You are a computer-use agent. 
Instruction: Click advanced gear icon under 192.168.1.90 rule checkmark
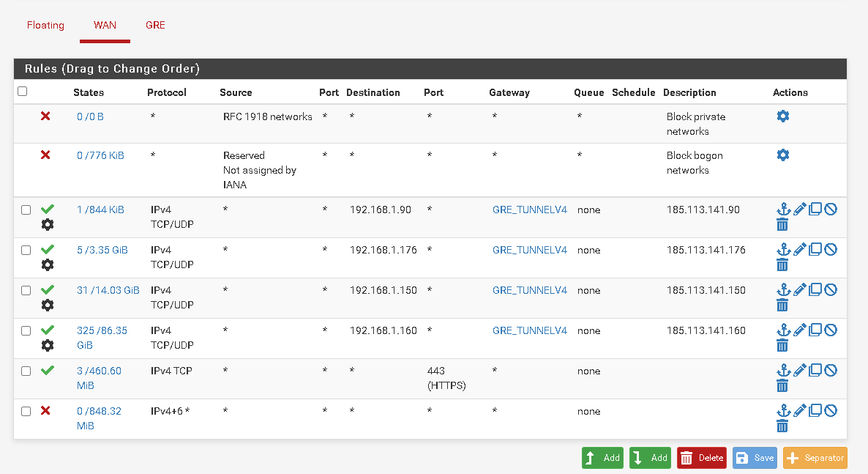[x=48, y=224]
